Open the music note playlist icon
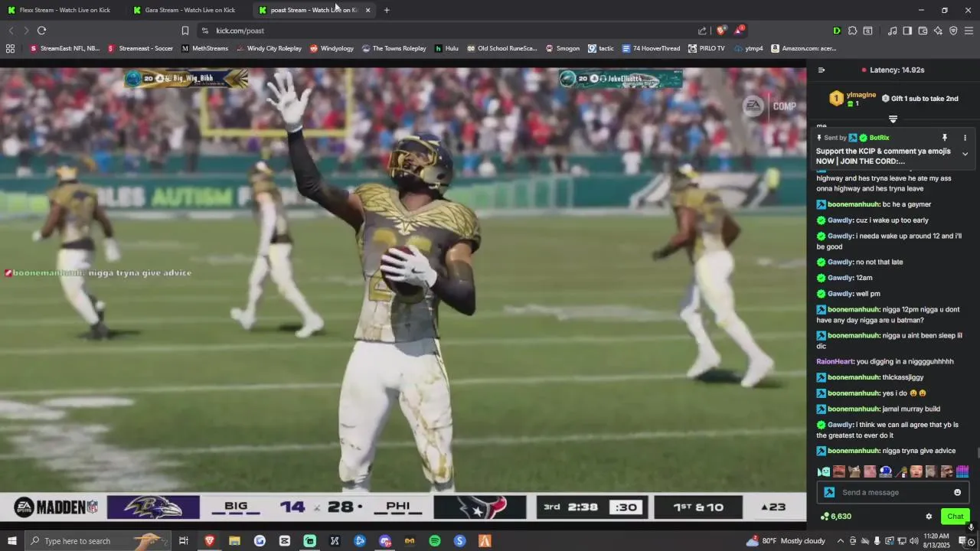Screen dimensions: 980x551 tap(892, 31)
